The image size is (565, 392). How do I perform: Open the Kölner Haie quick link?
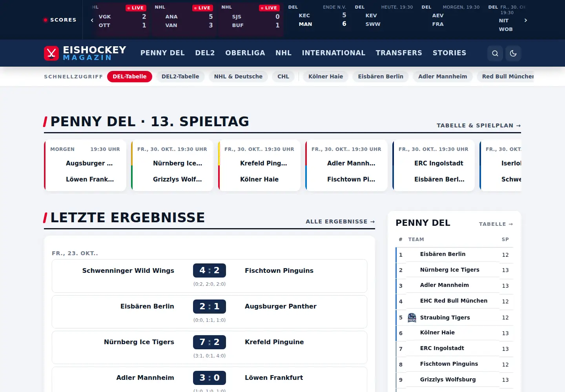click(x=326, y=76)
